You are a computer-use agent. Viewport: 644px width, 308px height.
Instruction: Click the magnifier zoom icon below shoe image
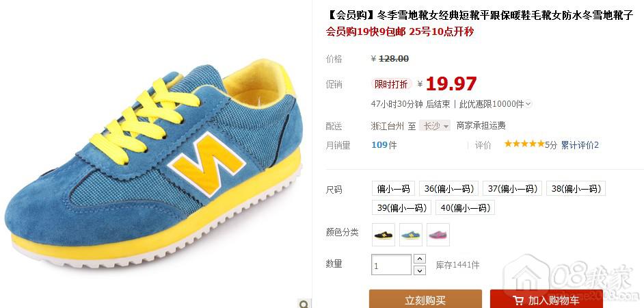(304, 304)
